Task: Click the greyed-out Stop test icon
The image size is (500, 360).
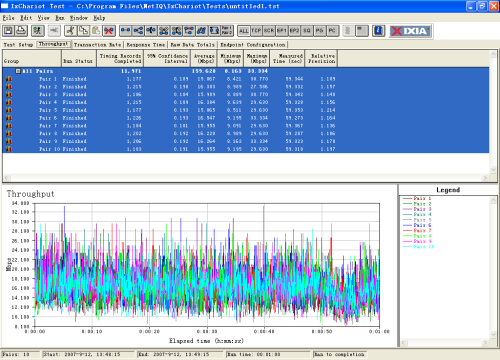Action: click(54, 31)
